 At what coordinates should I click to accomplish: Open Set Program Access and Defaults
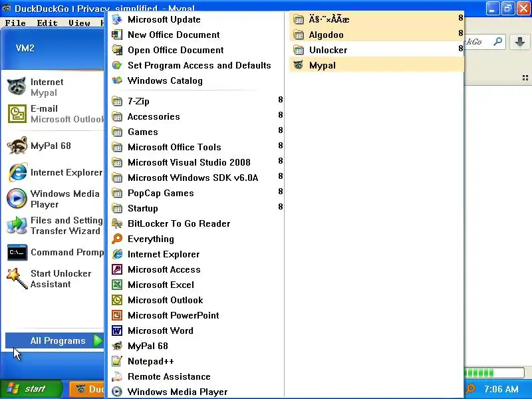195,65
